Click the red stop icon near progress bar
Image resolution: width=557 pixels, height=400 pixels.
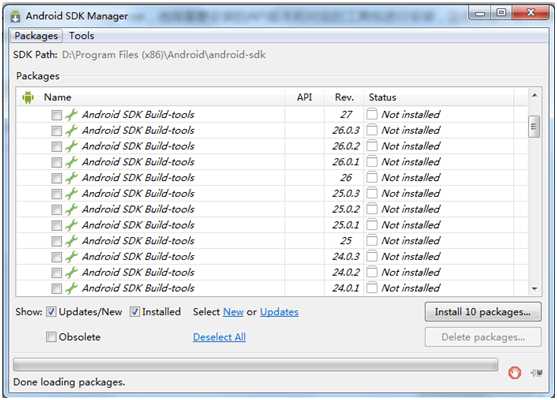514,373
